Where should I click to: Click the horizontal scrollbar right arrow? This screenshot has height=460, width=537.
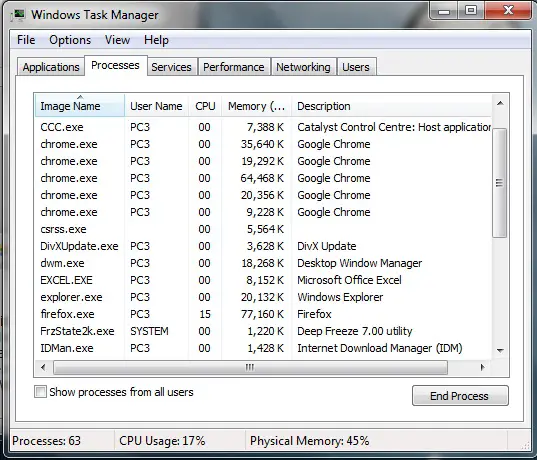pyautogui.click(x=483, y=368)
